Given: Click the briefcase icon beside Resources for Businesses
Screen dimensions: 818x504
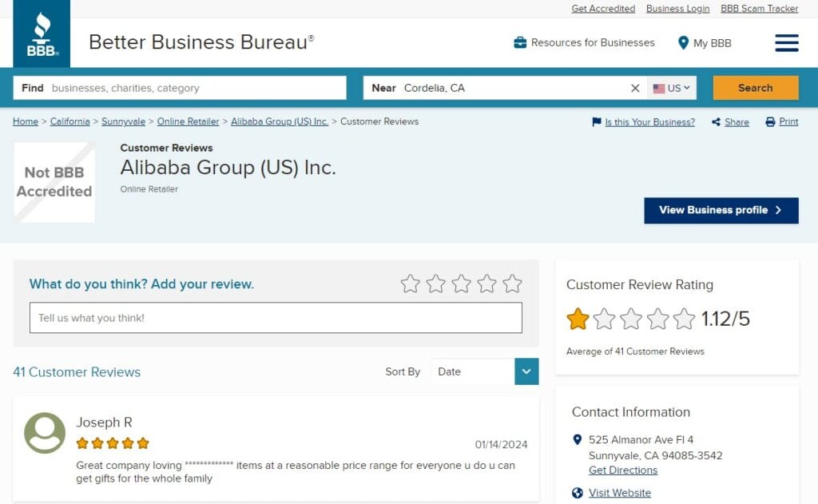Looking at the screenshot, I should point(520,43).
